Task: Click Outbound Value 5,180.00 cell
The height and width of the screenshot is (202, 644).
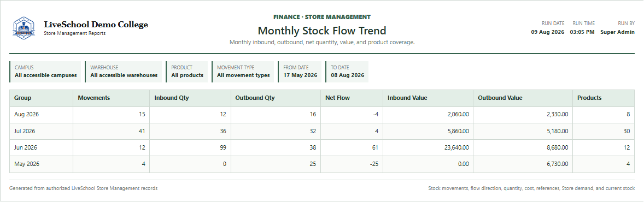Action: coord(523,132)
